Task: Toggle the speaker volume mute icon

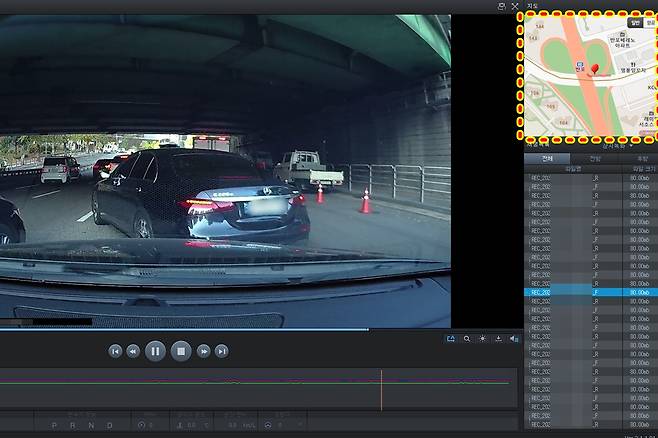Action: 514,339
